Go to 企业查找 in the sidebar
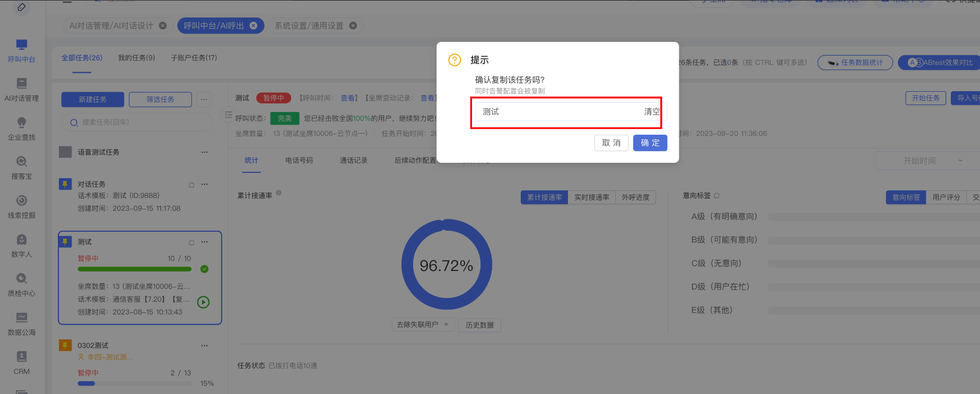980x394 pixels. tap(21, 129)
